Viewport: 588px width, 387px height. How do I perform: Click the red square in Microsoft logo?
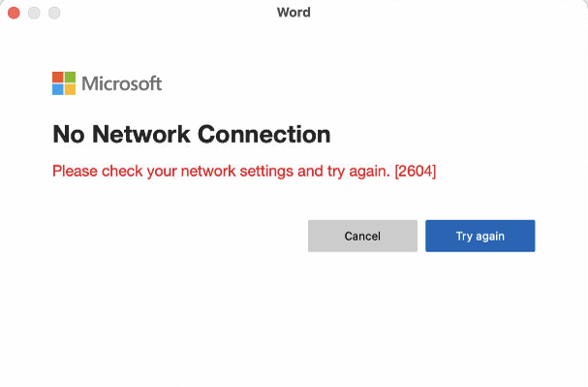pyautogui.click(x=58, y=78)
